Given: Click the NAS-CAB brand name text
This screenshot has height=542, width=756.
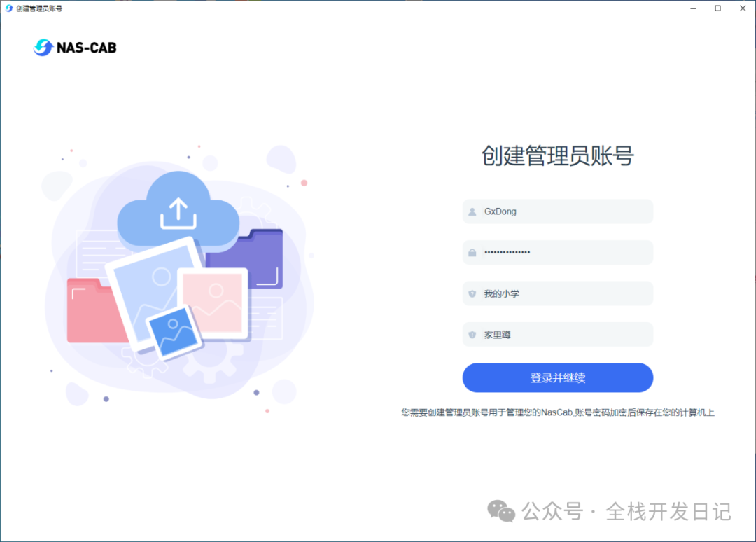Looking at the screenshot, I should (x=87, y=48).
